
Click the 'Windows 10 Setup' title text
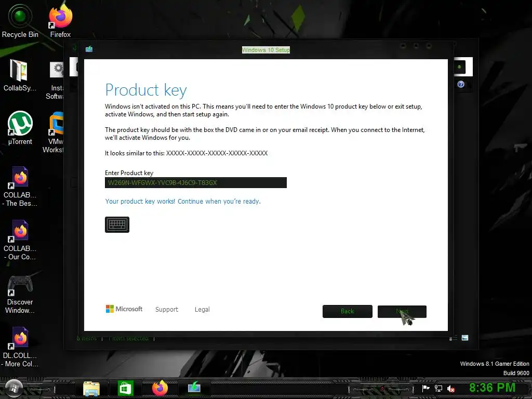[x=265, y=50]
